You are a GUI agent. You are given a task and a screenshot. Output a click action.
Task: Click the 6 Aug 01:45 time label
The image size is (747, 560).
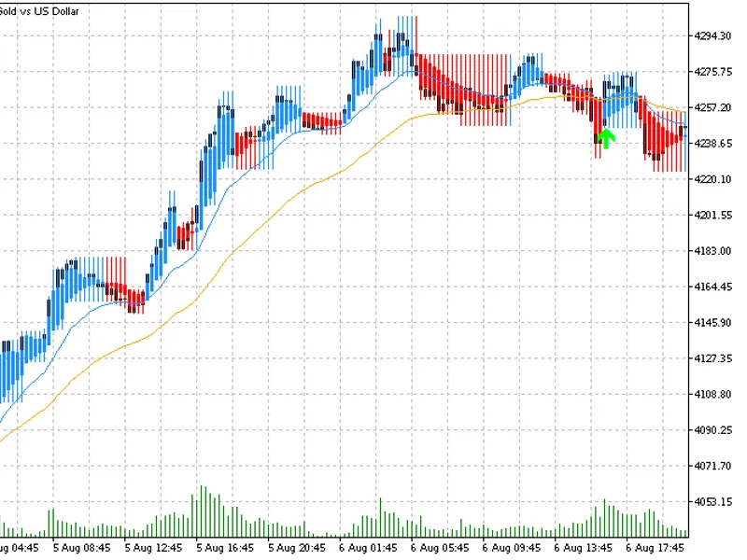click(368, 548)
